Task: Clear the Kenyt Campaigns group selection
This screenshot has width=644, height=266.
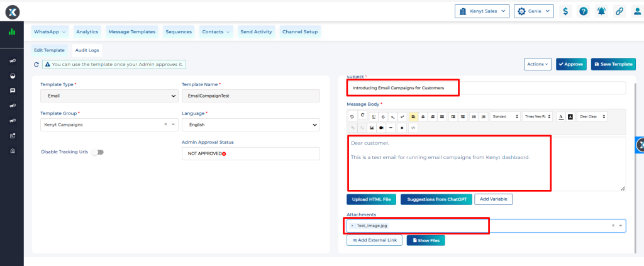Action: [x=165, y=125]
